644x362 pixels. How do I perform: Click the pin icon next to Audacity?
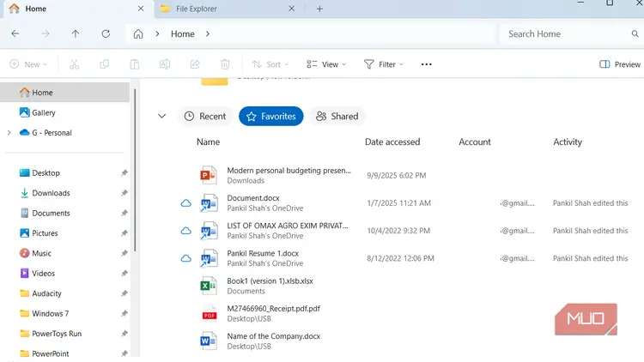point(124,293)
